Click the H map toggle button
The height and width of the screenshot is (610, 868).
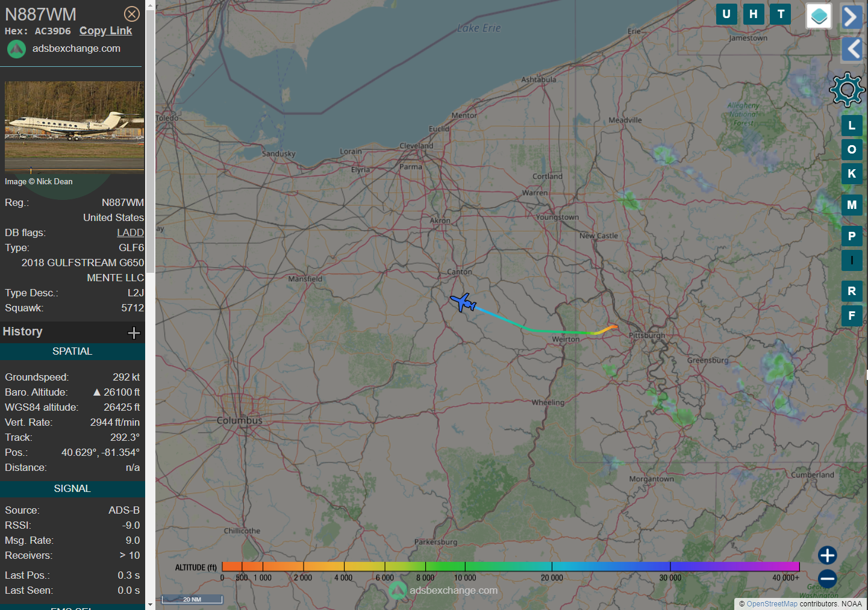coord(754,14)
